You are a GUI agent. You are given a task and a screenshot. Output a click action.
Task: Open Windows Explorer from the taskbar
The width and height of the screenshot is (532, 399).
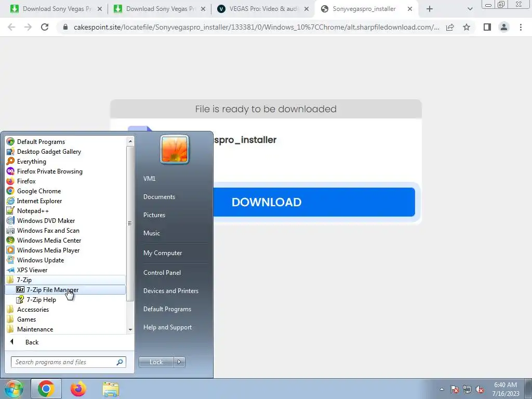(111, 389)
